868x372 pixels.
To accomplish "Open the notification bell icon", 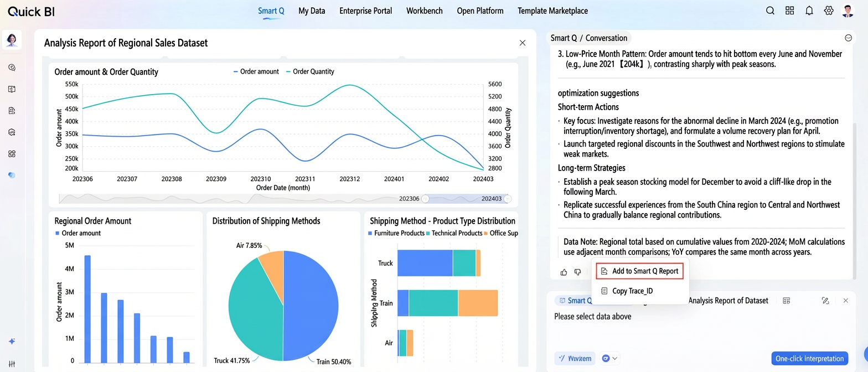I will click(809, 11).
